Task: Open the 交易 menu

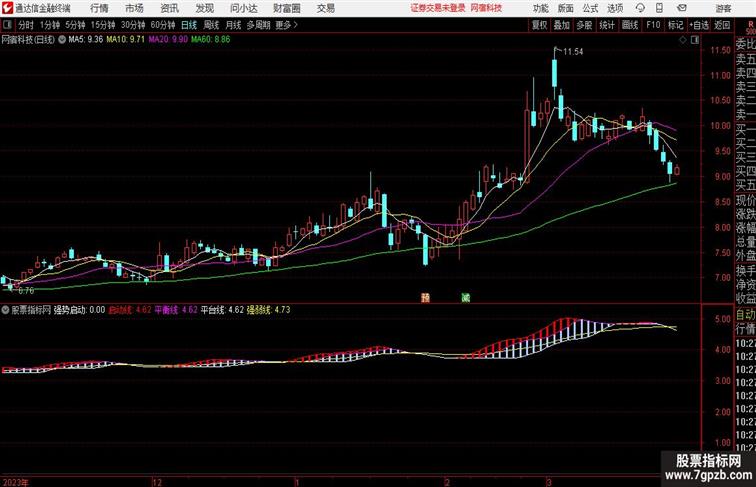Action: [325, 8]
